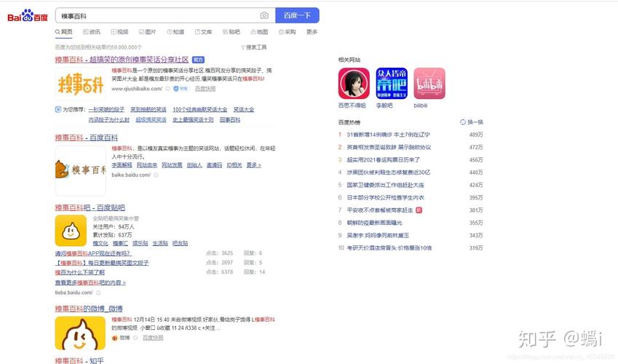This screenshot has height=364, width=618.
Task: Open hot topic 平安夜不点套餐被商家赶走
Action: (x=380, y=210)
